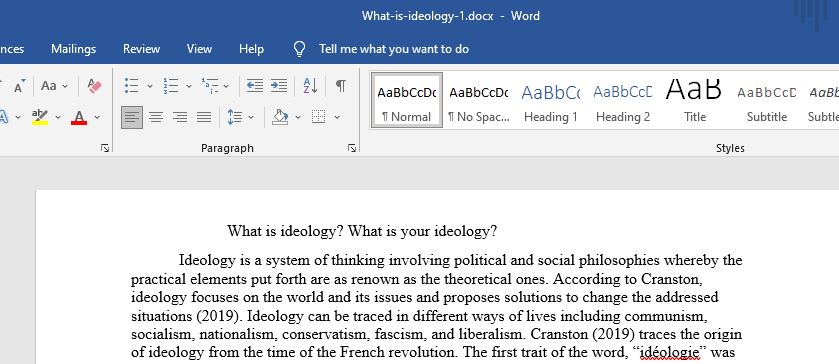This screenshot has width=839, height=364.
Task: Click the Paragraph group label
Action: pos(227,148)
